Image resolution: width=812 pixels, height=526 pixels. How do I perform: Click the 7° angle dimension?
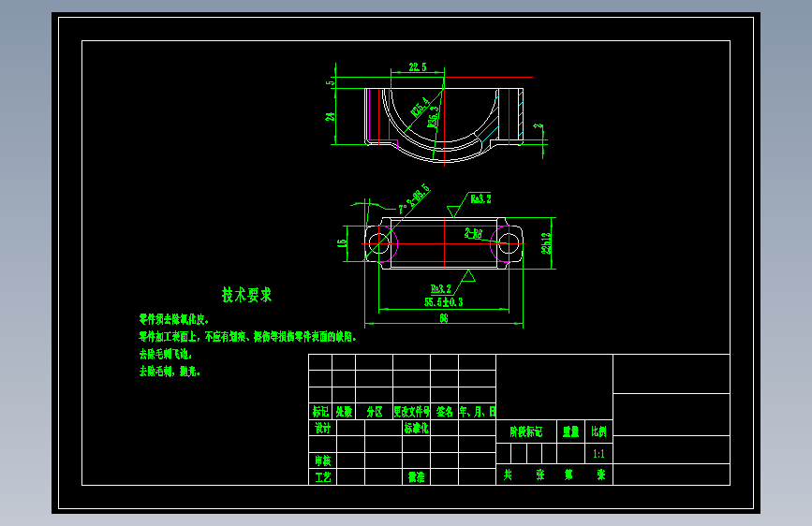coord(402,210)
